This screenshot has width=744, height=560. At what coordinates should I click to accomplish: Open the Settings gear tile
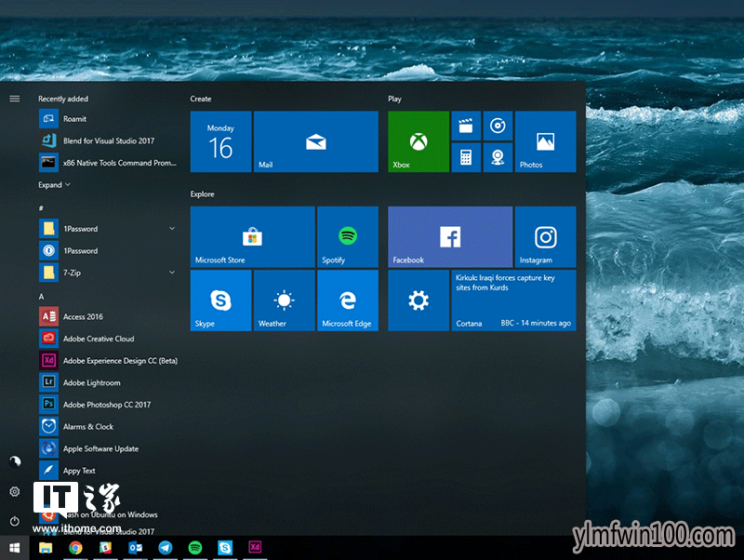418,300
